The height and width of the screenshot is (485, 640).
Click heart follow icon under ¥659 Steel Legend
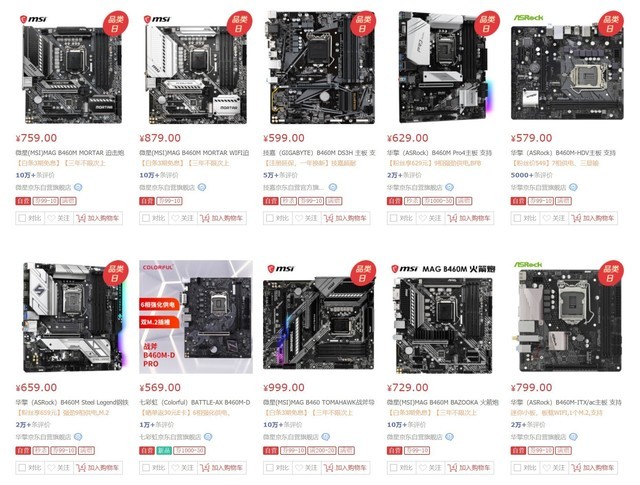(x=51, y=467)
